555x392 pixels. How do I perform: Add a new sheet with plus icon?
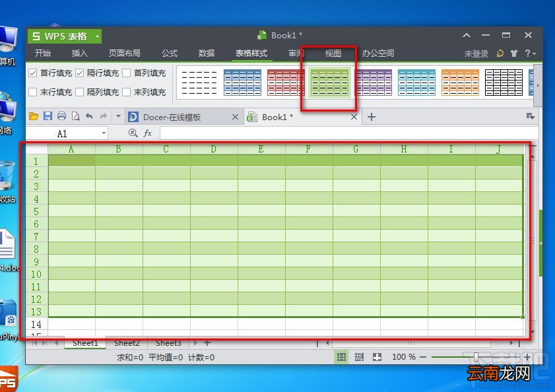coord(207,343)
